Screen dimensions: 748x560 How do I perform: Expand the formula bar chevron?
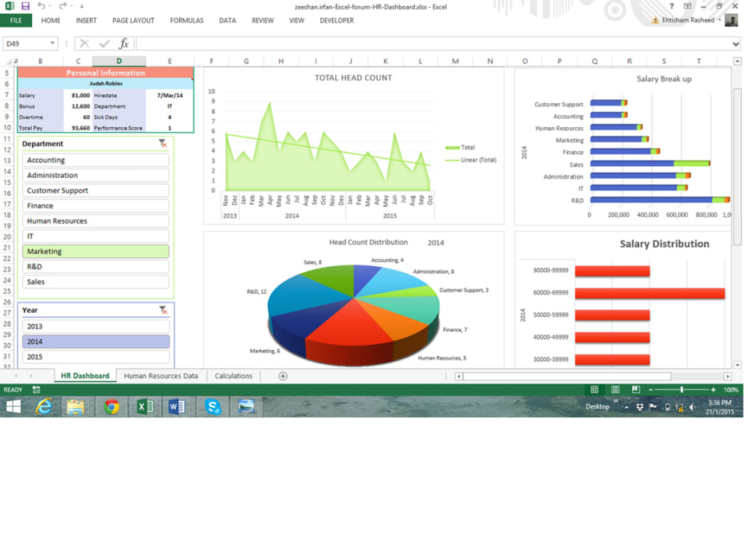click(735, 44)
